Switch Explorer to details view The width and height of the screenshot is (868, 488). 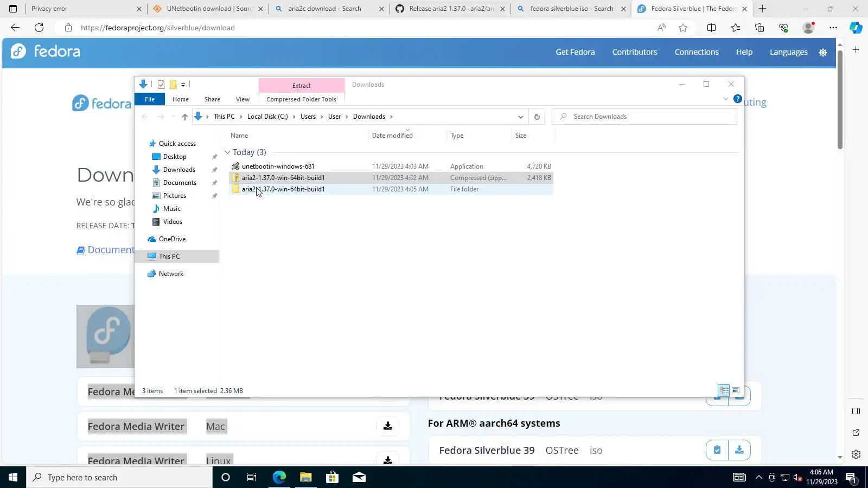(x=724, y=390)
